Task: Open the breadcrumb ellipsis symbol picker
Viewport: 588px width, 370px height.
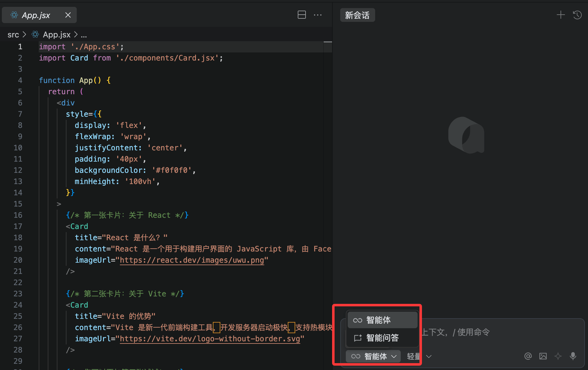Action: 84,35
